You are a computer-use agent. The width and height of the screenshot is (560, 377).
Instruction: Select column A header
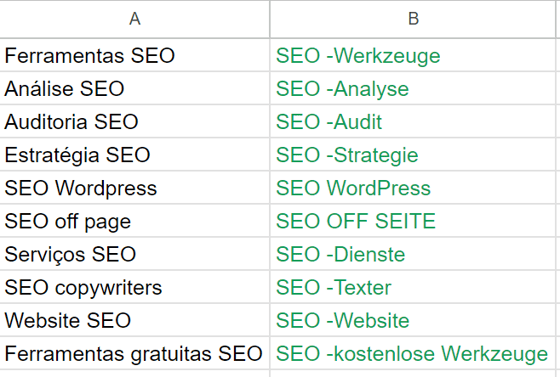tap(135, 19)
